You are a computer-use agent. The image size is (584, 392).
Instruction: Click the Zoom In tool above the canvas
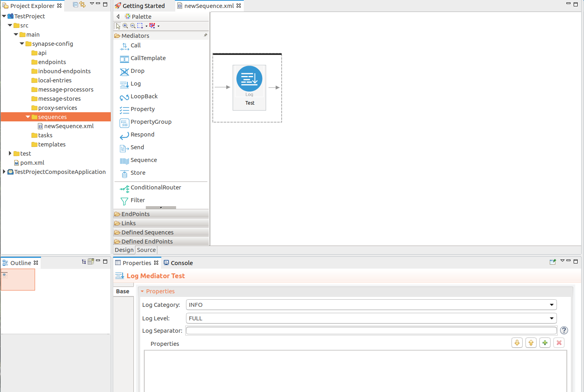tap(125, 25)
